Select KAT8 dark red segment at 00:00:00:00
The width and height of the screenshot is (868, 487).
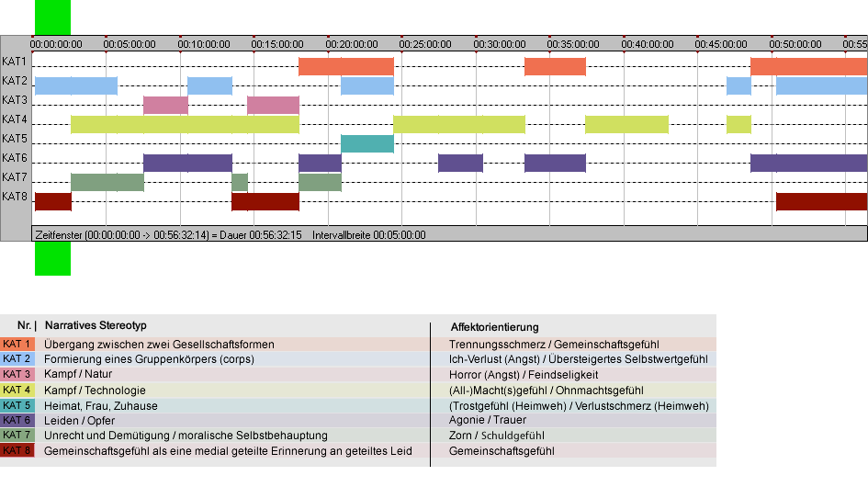[53, 201]
